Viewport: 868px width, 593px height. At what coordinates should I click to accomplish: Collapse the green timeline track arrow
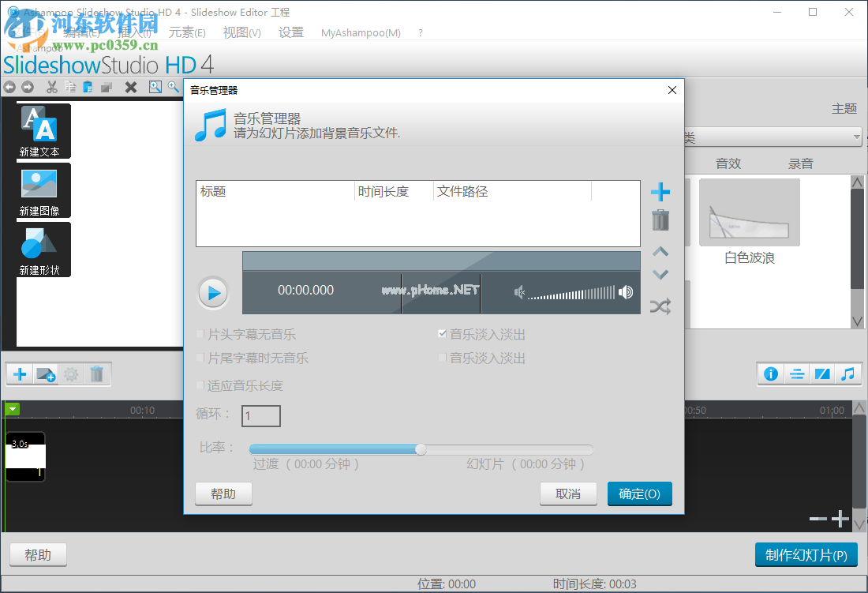[x=12, y=409]
